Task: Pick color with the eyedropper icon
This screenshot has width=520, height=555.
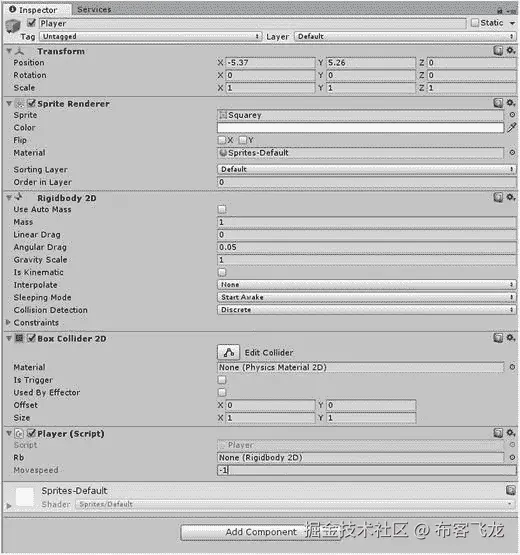Action: (512, 127)
